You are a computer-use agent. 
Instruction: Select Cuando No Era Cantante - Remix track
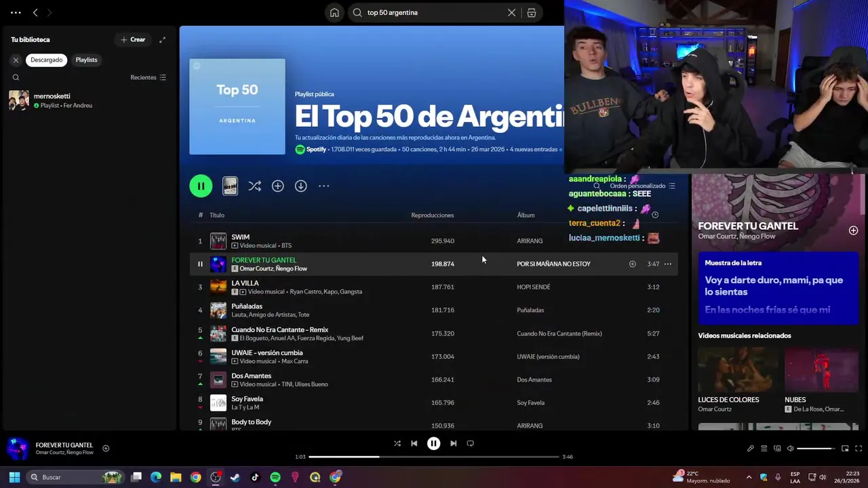(x=279, y=329)
